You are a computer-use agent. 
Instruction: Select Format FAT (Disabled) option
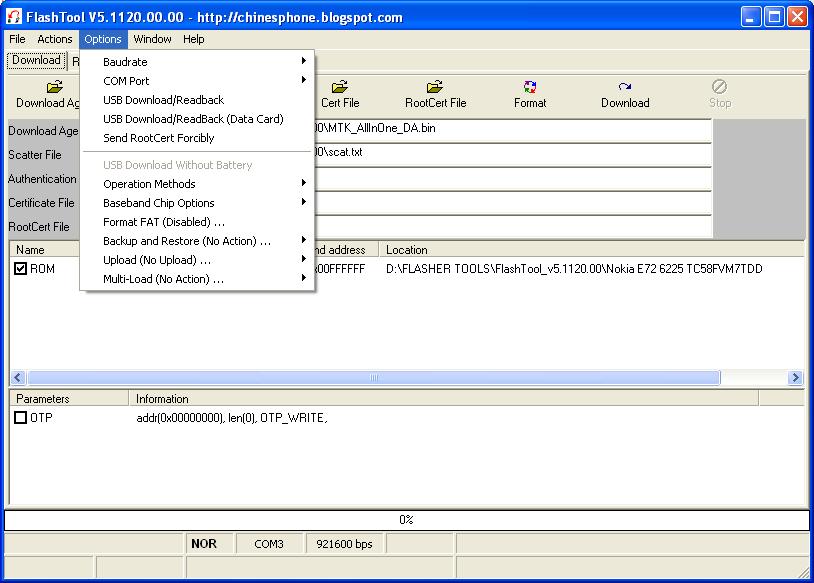(197, 222)
